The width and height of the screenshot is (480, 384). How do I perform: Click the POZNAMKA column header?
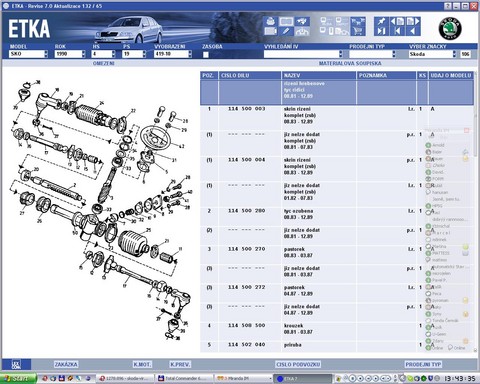click(x=386, y=75)
